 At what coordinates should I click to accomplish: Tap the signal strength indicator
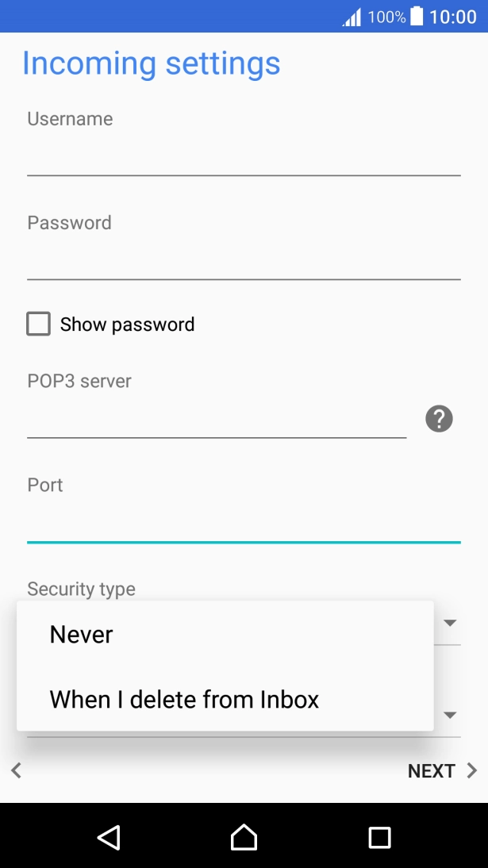pos(351,15)
